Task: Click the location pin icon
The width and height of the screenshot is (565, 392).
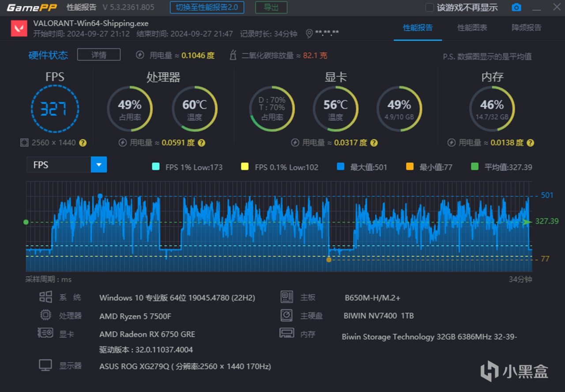Action: click(309, 34)
